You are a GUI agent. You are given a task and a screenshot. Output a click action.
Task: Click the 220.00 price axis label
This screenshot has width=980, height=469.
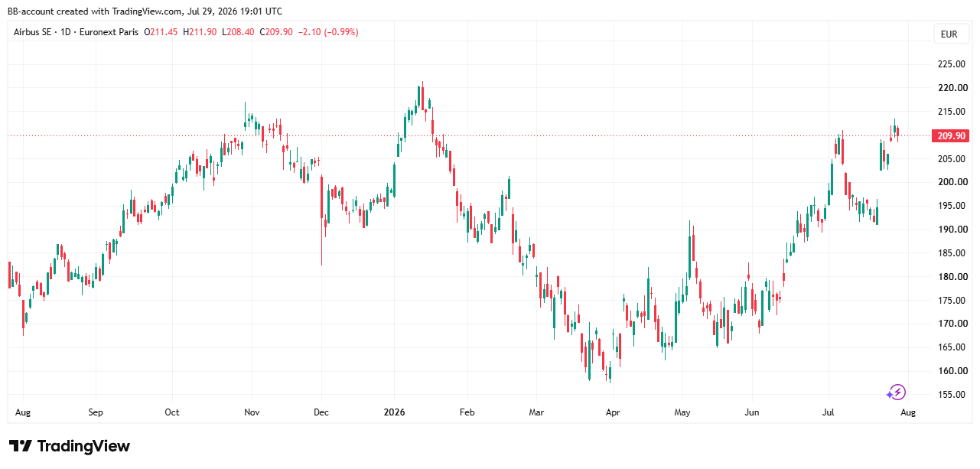[952, 88]
